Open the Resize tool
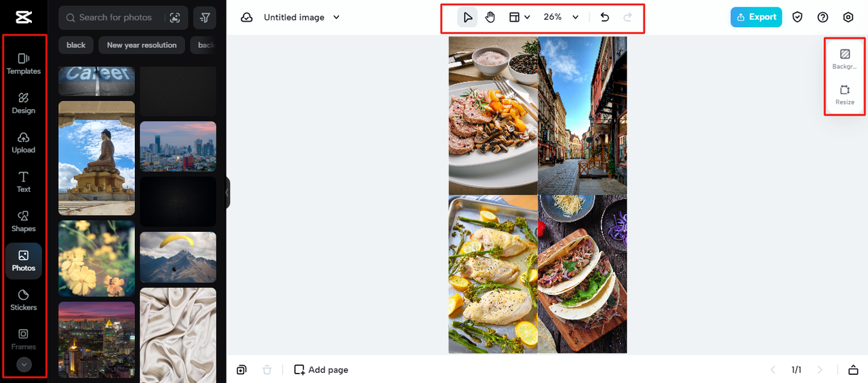Image resolution: width=868 pixels, height=383 pixels. 845,94
